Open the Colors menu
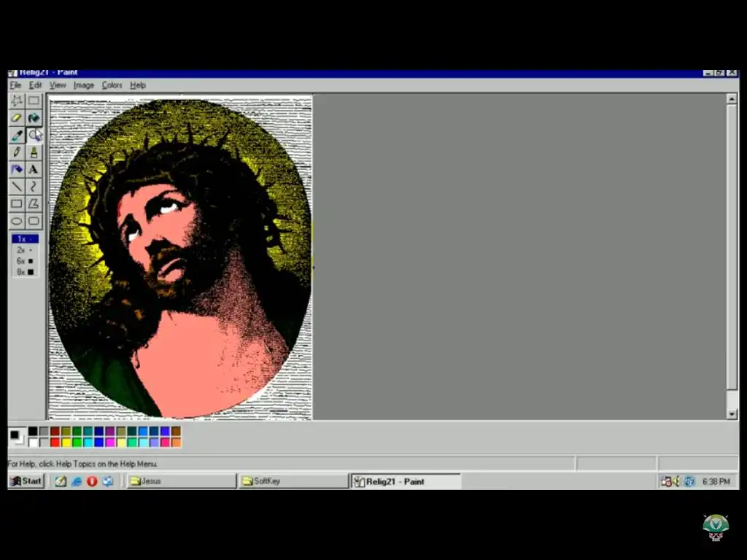The width and height of the screenshot is (747, 560). 112,85
